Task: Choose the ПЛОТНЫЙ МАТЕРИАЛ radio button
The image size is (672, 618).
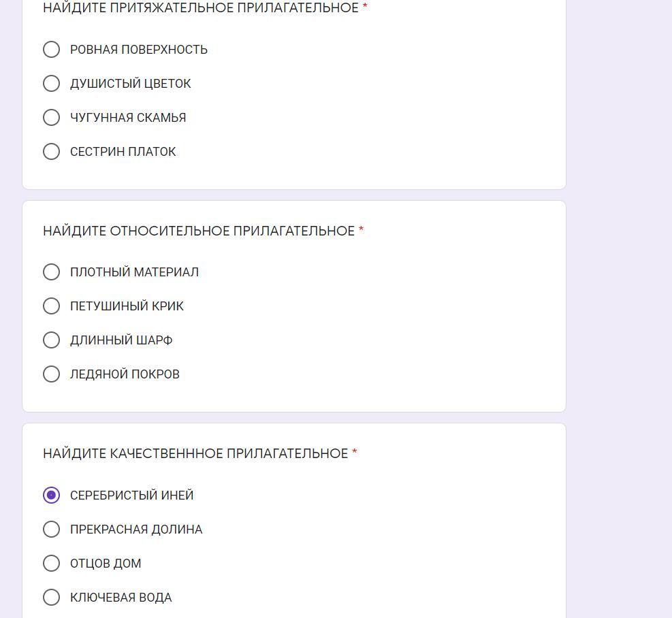Action: point(51,272)
